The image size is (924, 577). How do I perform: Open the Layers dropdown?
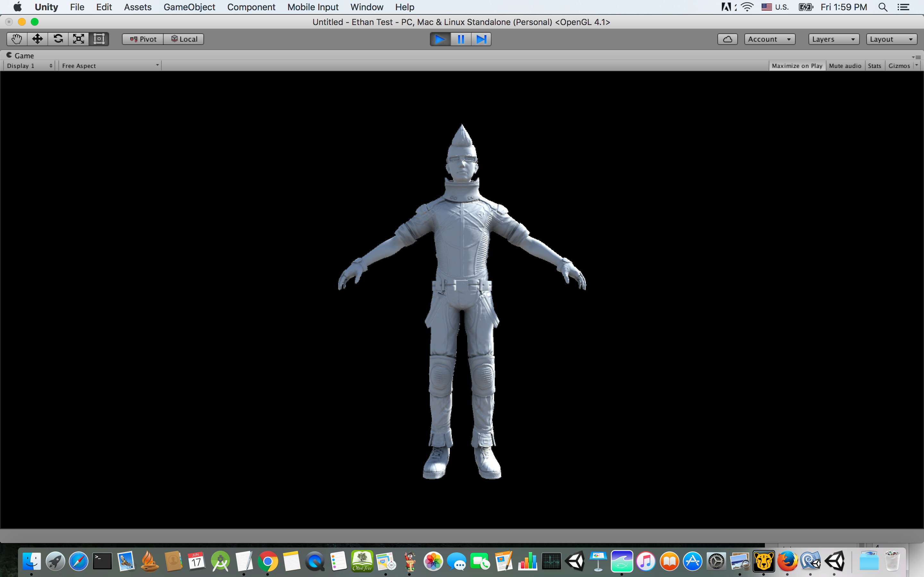(x=834, y=38)
